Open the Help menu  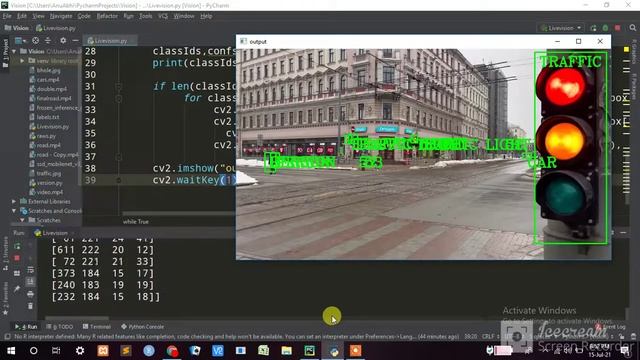pyautogui.click(x=206, y=16)
